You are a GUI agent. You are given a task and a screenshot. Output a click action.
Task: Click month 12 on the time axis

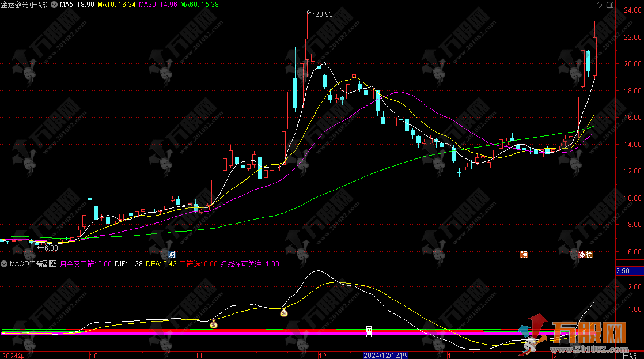click(x=323, y=356)
